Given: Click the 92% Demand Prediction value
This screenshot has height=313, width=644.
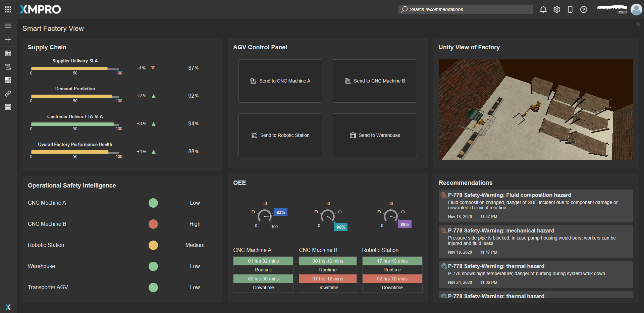Looking at the screenshot, I should pyautogui.click(x=193, y=96).
